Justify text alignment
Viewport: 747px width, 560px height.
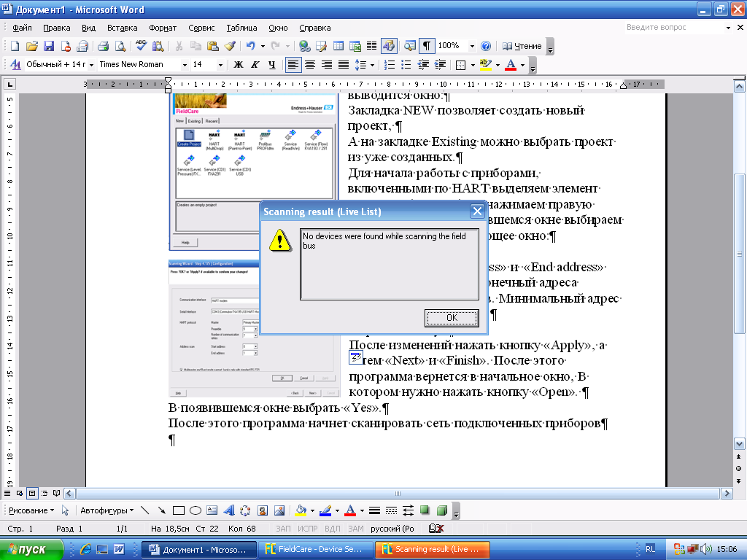click(x=344, y=64)
